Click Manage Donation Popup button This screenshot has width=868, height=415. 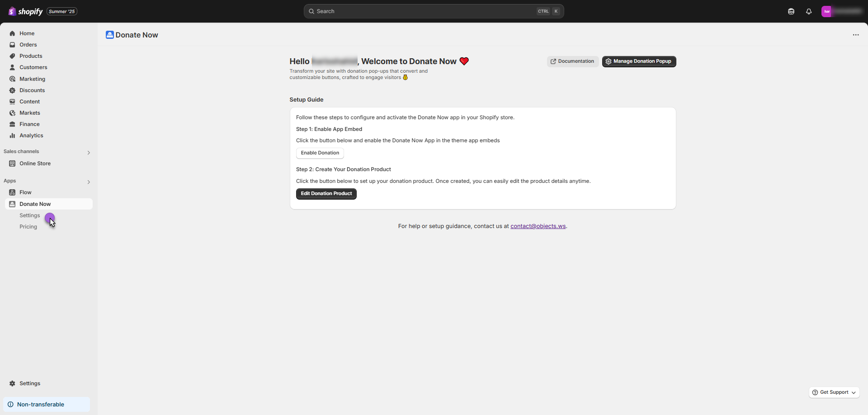pos(639,61)
